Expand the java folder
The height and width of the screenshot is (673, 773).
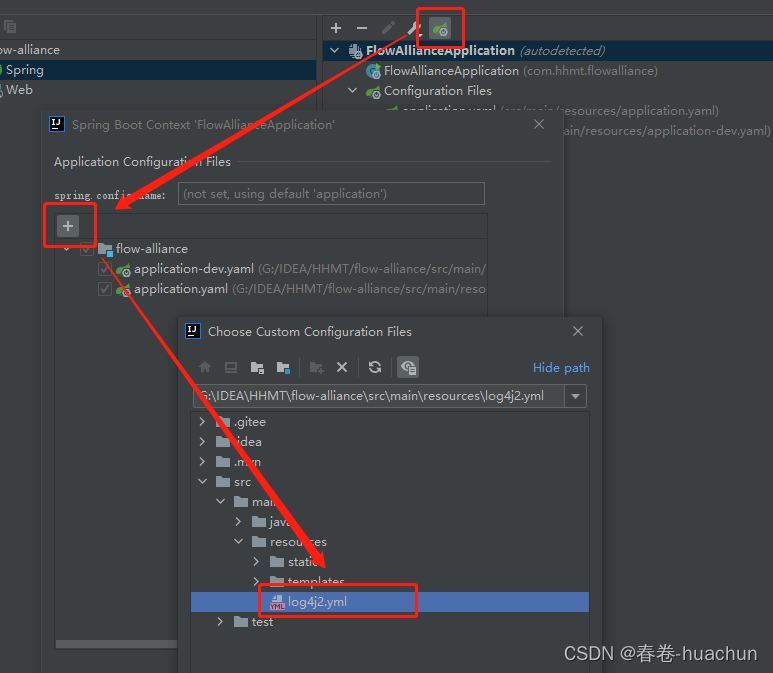tap(238, 522)
